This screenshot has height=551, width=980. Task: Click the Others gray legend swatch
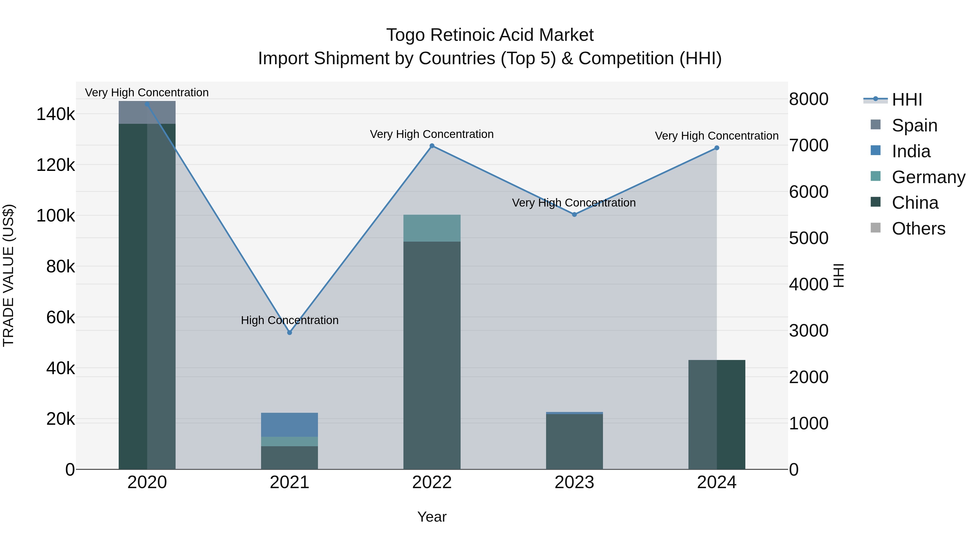pos(875,228)
